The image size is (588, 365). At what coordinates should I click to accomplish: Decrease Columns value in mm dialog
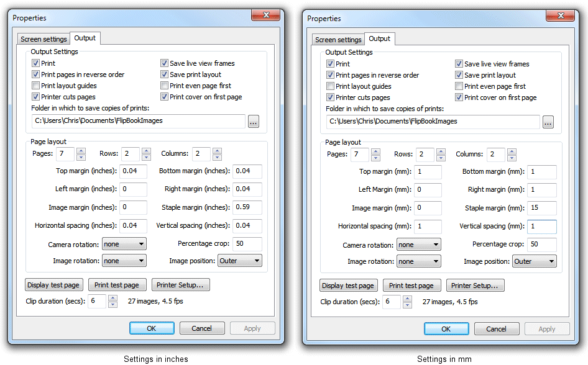pyautogui.click(x=512, y=158)
